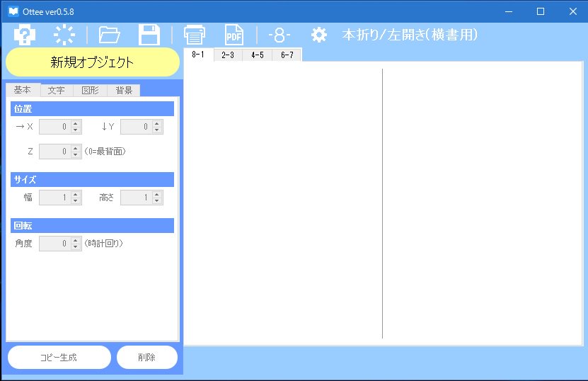Screen dimensions: 588x381
Task: Increase the X position value
Action: coord(76,123)
